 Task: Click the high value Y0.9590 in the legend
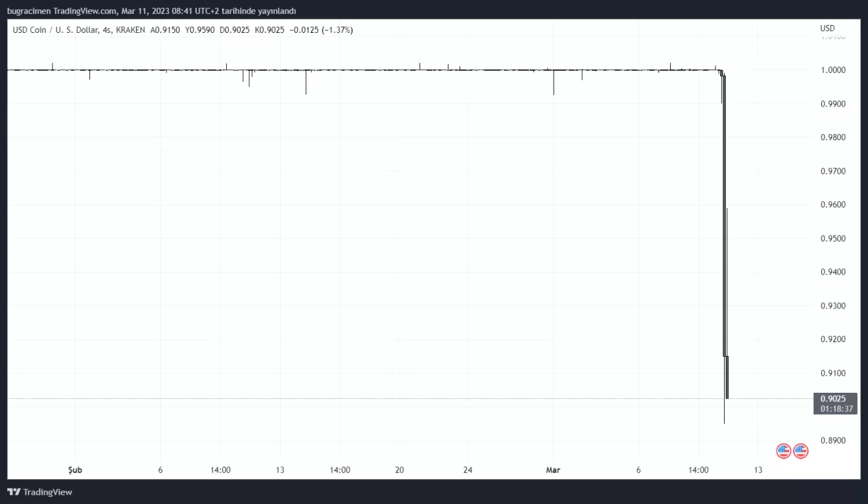click(201, 30)
